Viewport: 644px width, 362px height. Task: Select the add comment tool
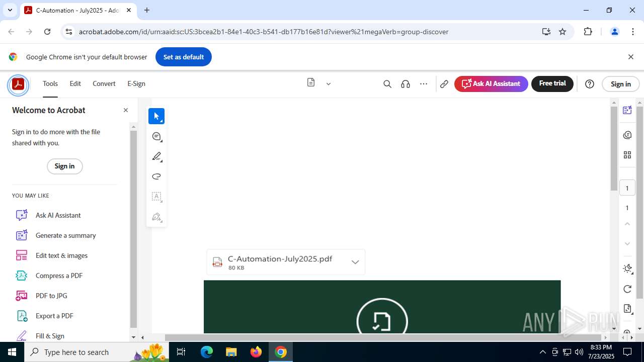pyautogui.click(x=156, y=136)
